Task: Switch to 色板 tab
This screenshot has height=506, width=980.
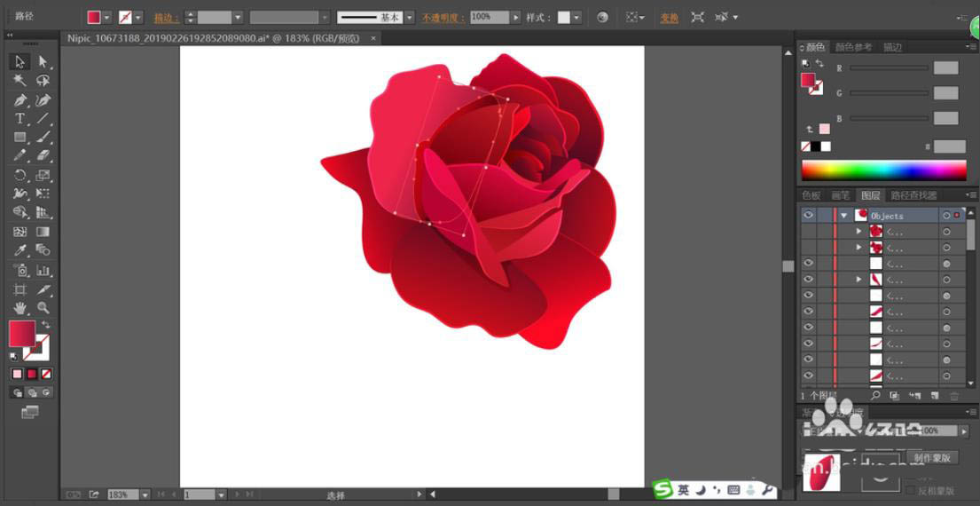Action: [x=811, y=196]
